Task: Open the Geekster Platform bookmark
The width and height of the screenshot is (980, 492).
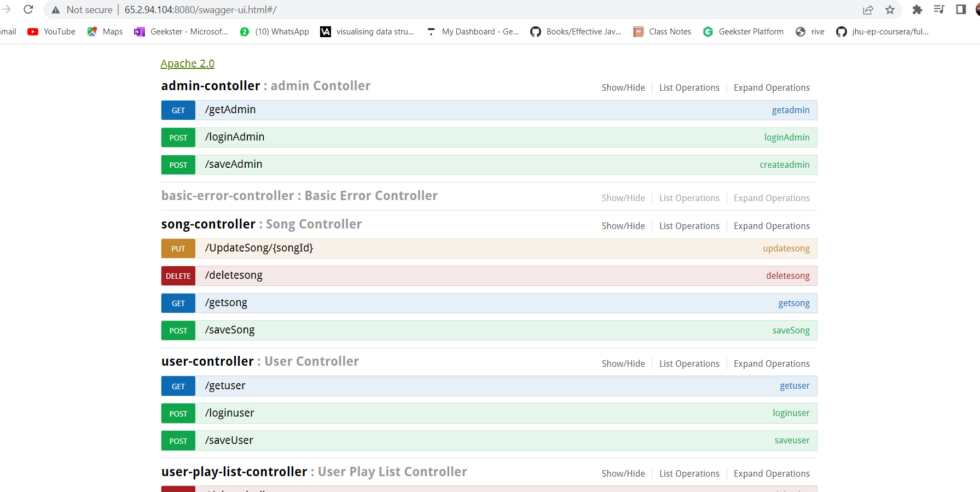Action: point(743,31)
